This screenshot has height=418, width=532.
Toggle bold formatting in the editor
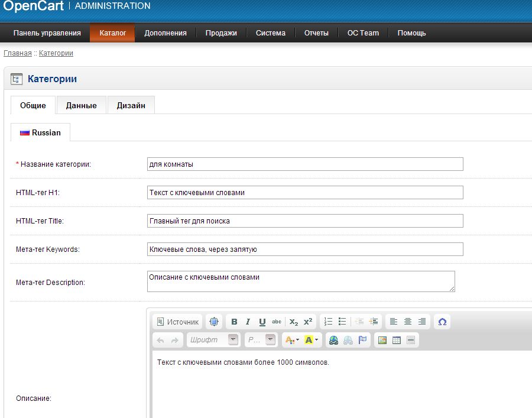(x=234, y=322)
